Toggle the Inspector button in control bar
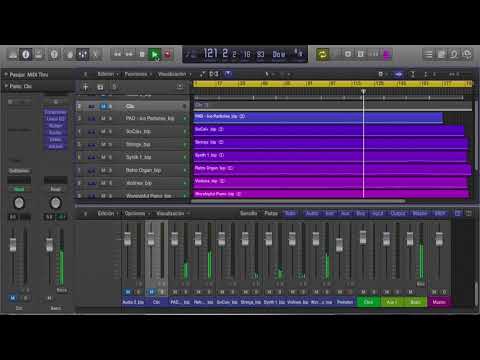This screenshot has width=480, height=360. coord(26,54)
